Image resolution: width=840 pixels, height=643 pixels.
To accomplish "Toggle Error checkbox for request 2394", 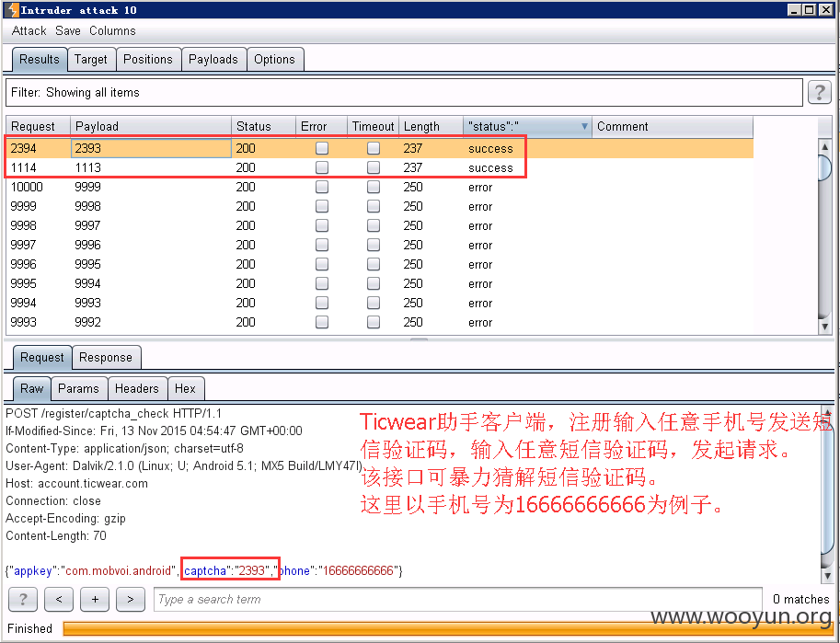I will 322,148.
